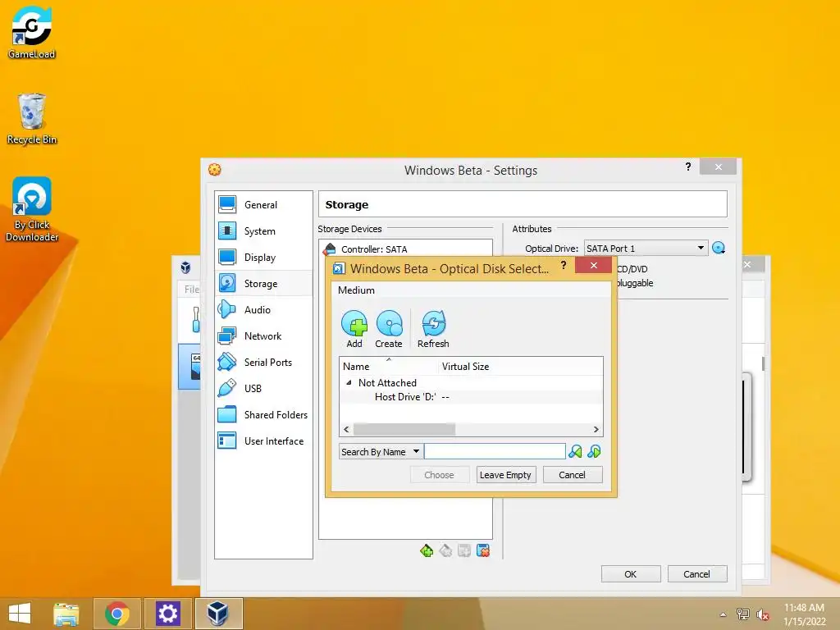Click the grayed Choose button
Viewport: 840px width, 630px height.
(440, 475)
